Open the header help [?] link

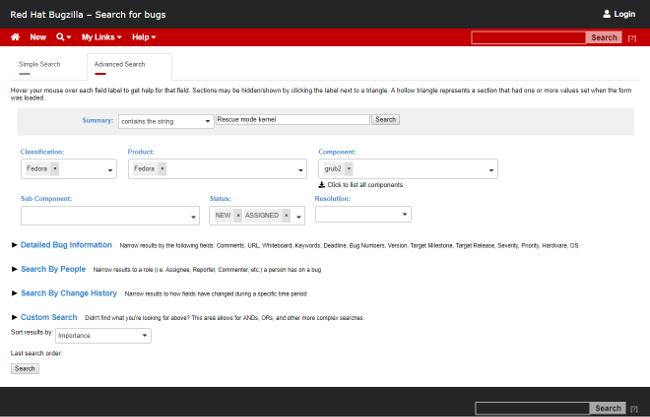click(632, 38)
